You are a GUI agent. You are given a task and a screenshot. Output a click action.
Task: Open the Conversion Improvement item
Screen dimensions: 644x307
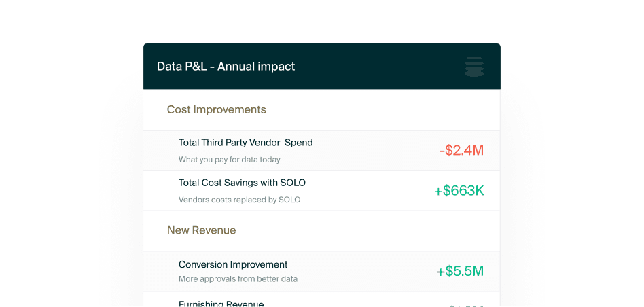click(x=233, y=265)
